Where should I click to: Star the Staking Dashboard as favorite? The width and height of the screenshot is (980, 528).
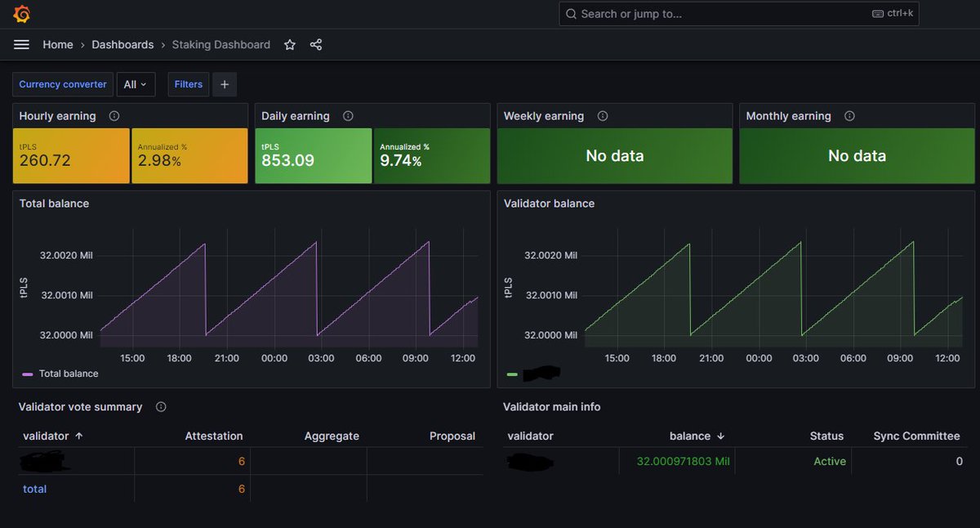290,45
